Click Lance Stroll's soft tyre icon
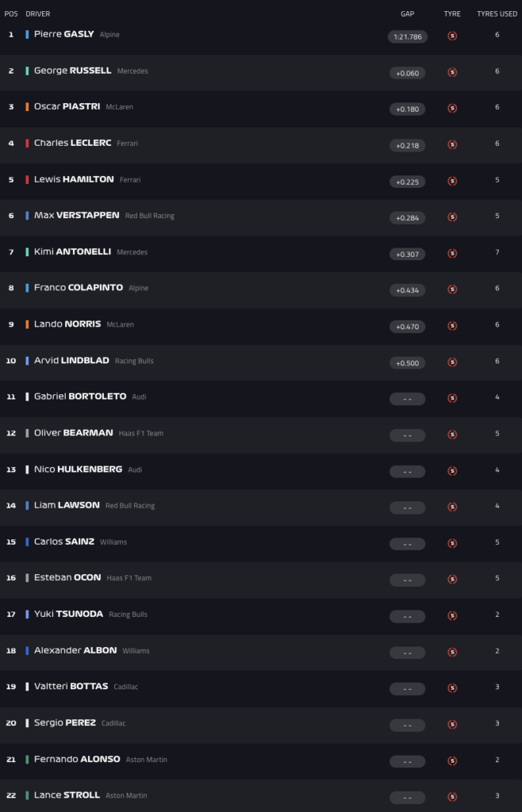 pyautogui.click(x=452, y=797)
